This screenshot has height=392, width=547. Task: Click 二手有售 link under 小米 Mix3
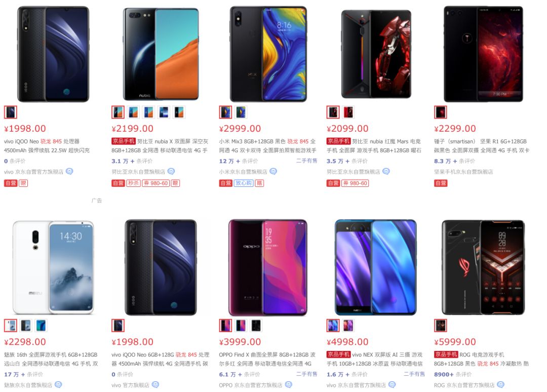pos(306,161)
